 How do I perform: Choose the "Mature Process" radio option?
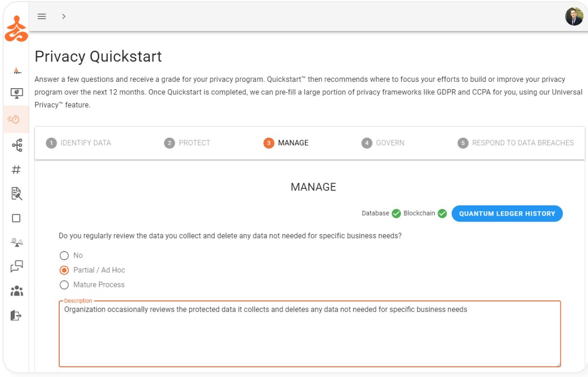pos(64,284)
